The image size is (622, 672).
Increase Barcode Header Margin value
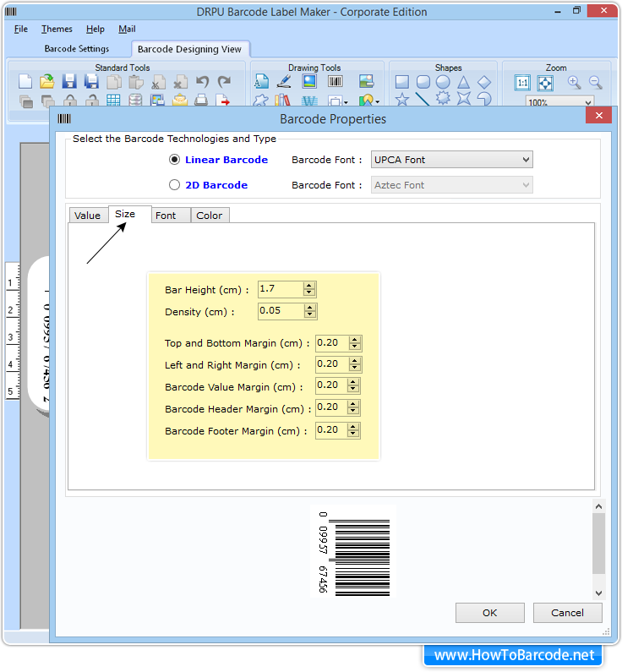pyautogui.click(x=353, y=404)
